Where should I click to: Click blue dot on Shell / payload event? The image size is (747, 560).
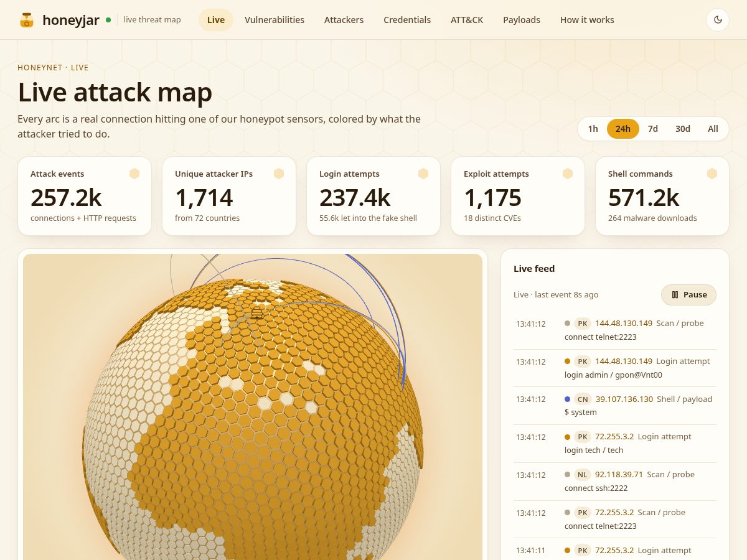click(567, 399)
